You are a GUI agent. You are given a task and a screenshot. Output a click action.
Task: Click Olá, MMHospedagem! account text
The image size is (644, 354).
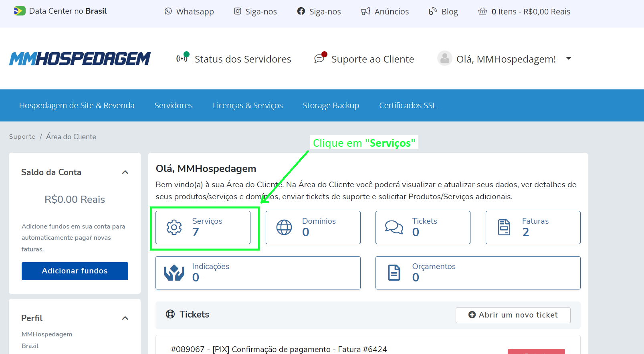click(x=506, y=59)
